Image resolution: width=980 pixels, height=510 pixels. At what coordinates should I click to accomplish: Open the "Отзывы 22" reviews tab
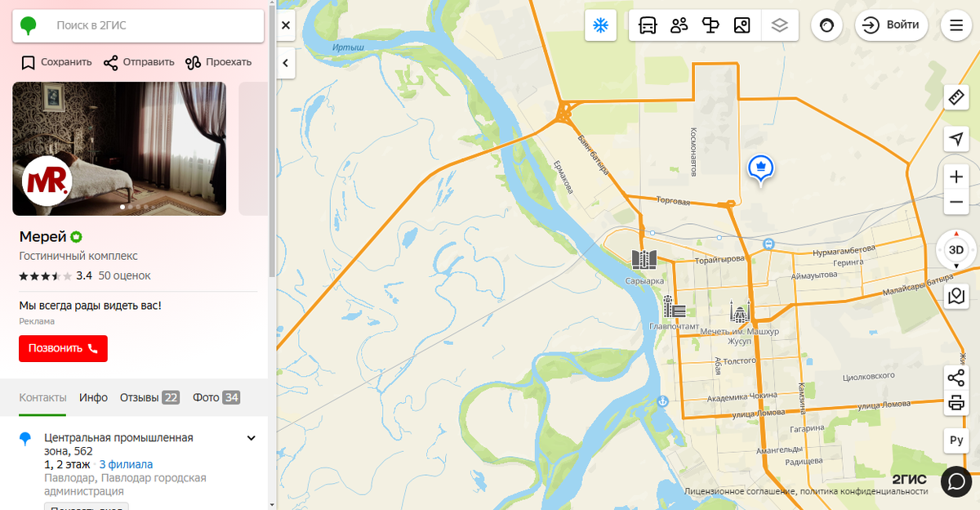(150, 397)
